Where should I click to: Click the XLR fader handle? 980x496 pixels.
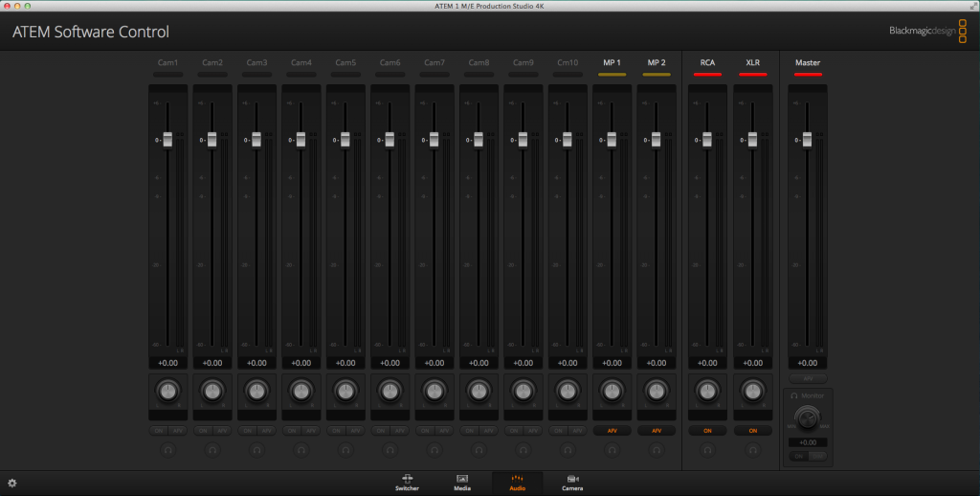click(752, 140)
